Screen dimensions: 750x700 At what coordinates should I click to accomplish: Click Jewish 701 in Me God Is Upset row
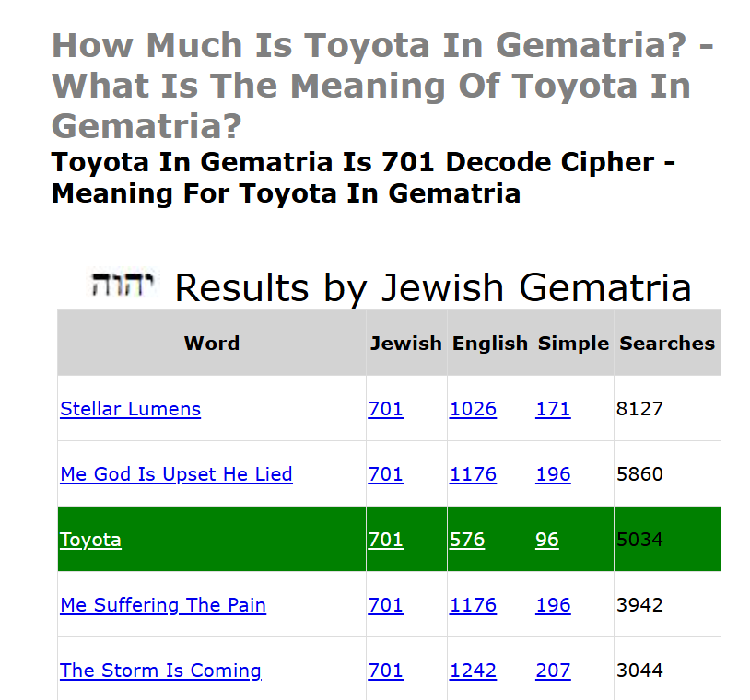(385, 474)
